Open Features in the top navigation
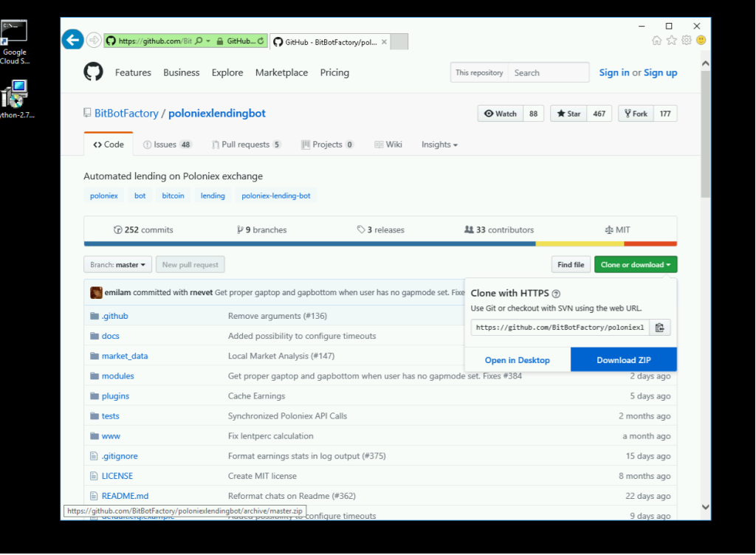The width and height of the screenshot is (756, 555). coord(133,73)
